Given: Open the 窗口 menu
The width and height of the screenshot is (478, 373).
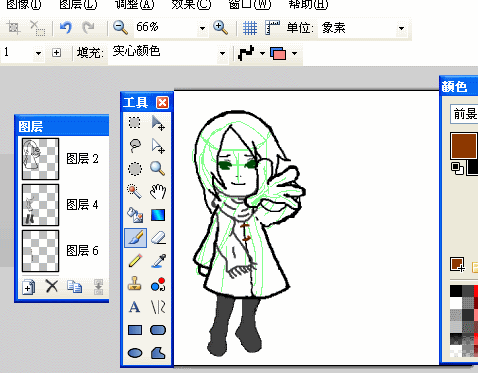Looking at the screenshot, I should pos(250,4).
